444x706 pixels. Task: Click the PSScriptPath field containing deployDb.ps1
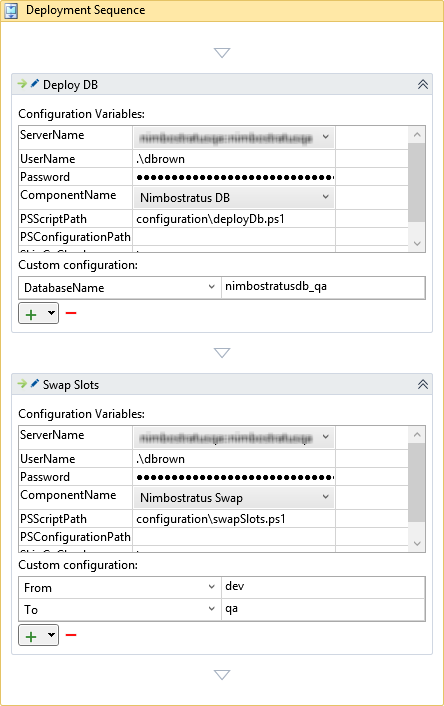tap(234, 219)
